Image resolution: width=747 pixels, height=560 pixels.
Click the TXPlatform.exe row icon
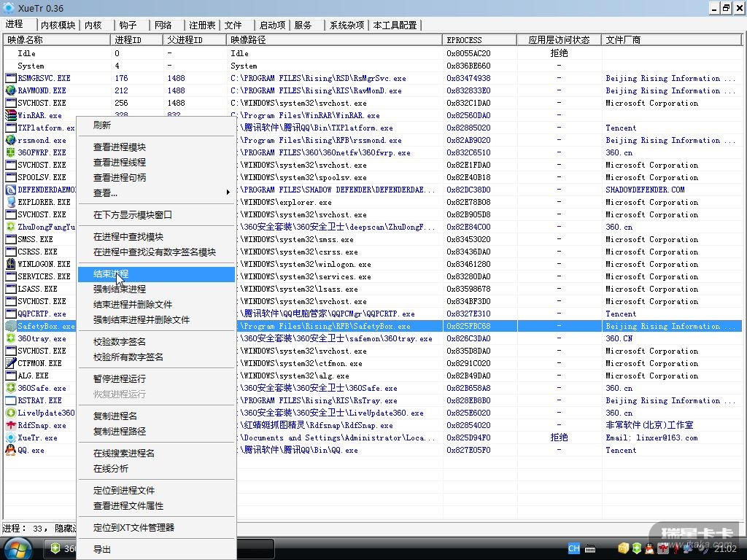coord(10,128)
